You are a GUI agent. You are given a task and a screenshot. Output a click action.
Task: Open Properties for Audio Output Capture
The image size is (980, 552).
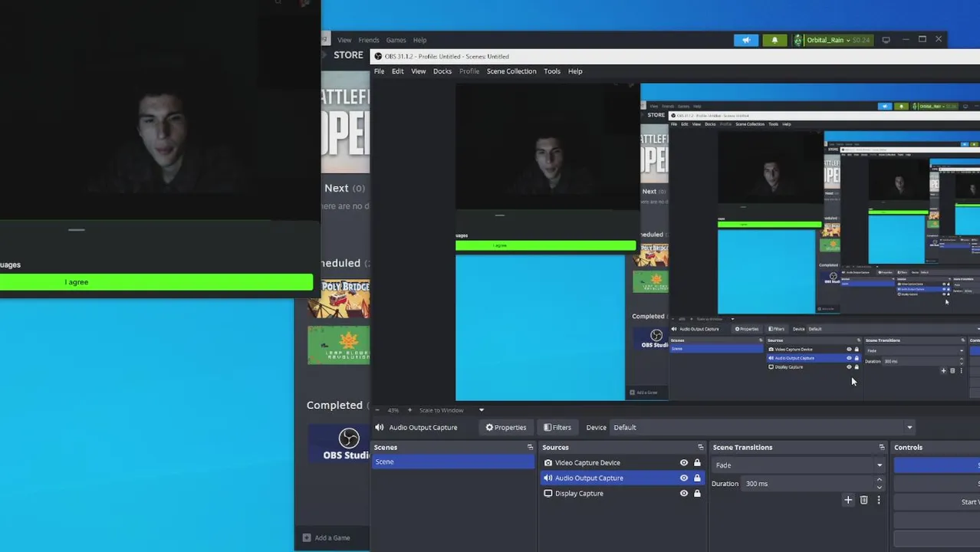pos(506,428)
